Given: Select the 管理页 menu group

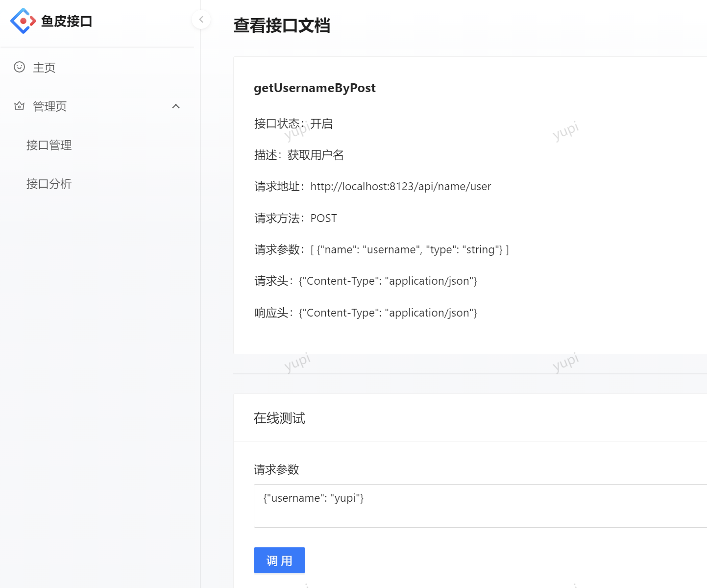Looking at the screenshot, I should (49, 106).
